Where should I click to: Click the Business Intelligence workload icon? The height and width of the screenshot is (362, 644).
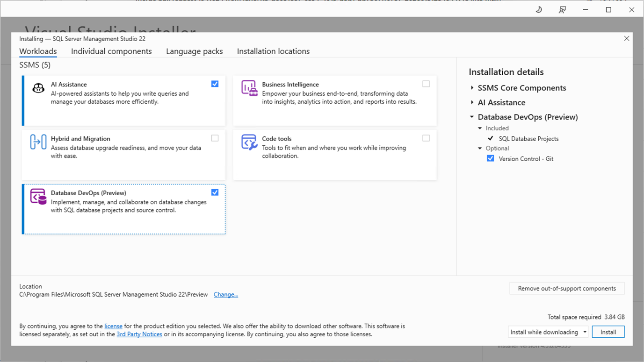(249, 87)
